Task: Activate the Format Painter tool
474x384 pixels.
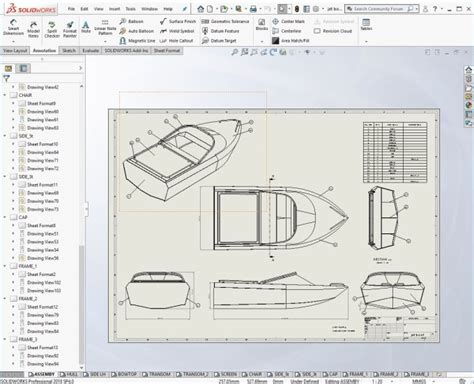Action: point(70,29)
